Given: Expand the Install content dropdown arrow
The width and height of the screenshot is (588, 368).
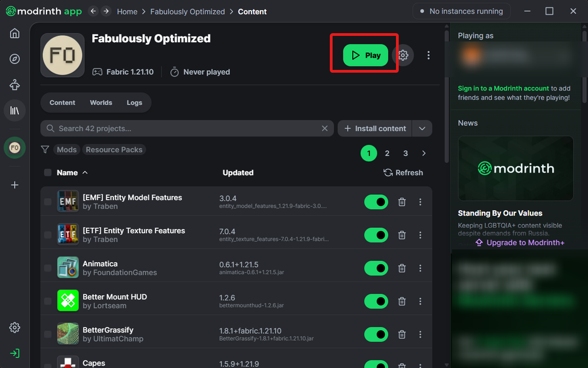Looking at the screenshot, I should pos(422,128).
